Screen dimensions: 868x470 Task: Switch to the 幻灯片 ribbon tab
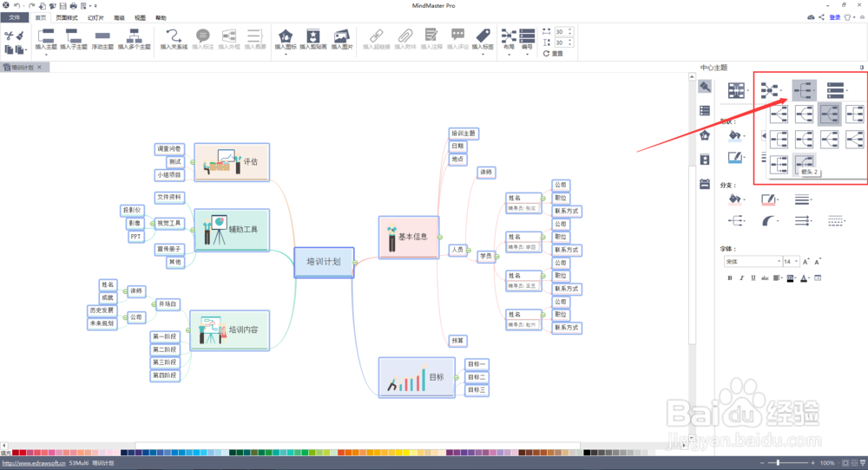click(95, 17)
